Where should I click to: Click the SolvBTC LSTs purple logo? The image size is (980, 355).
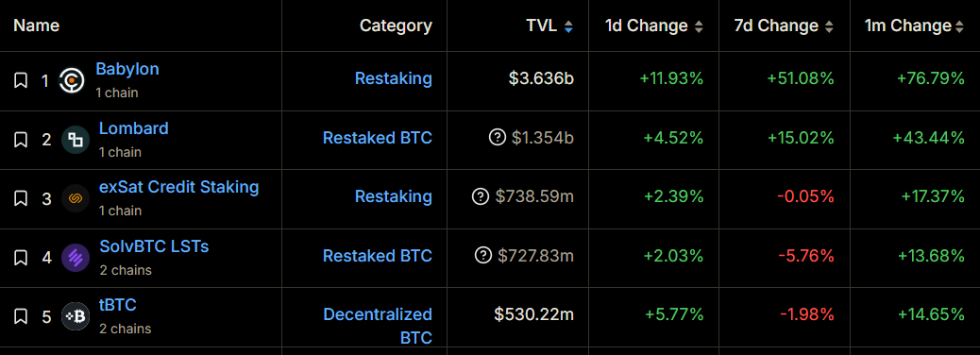coord(76,258)
